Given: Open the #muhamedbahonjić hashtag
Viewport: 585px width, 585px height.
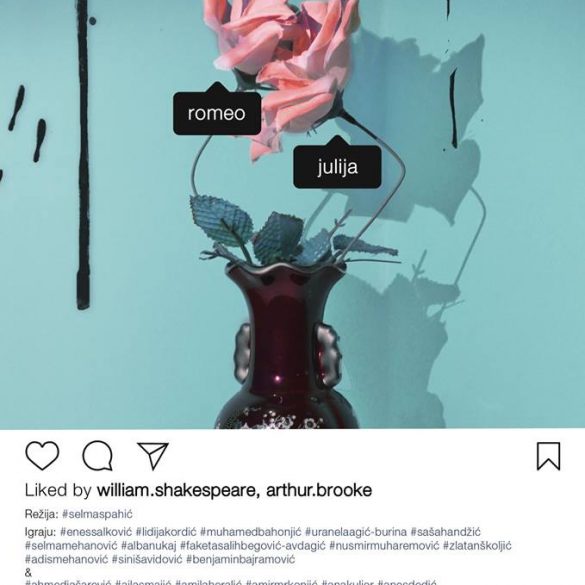Looking at the screenshot, I should (251, 532).
